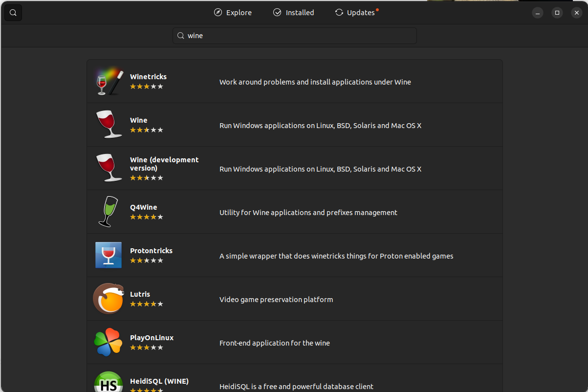Minimize the software window

538,13
